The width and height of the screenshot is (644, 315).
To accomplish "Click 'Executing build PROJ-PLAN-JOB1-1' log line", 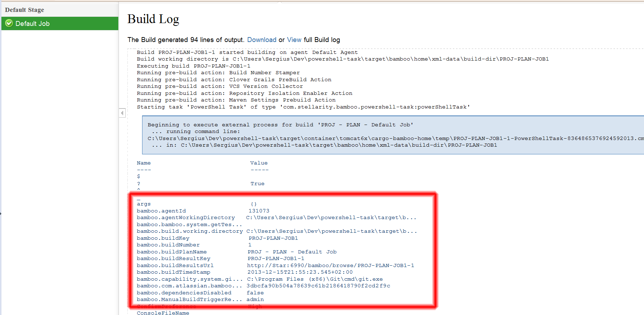I will (194, 66).
